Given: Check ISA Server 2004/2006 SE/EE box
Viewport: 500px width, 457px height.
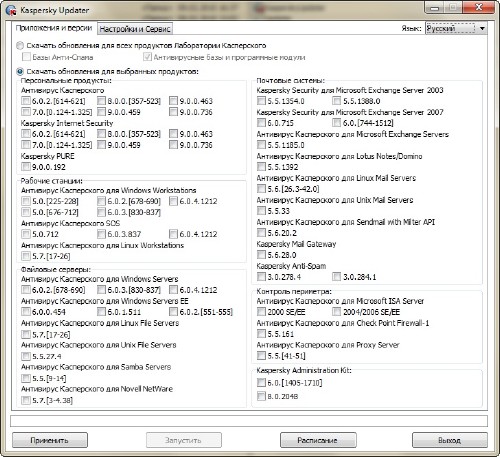Looking at the screenshot, I should pyautogui.click(x=337, y=312).
